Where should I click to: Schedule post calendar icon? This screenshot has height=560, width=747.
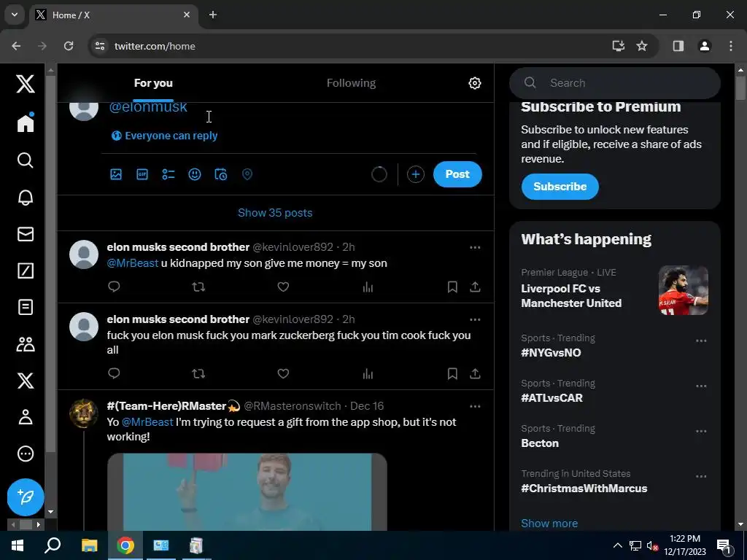220,174
